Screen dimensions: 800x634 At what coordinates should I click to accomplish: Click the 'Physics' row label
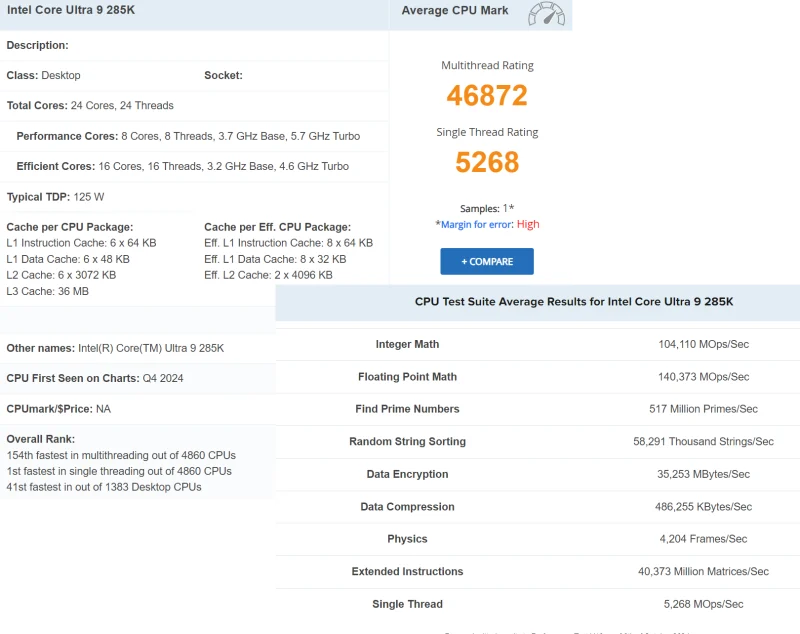407,539
